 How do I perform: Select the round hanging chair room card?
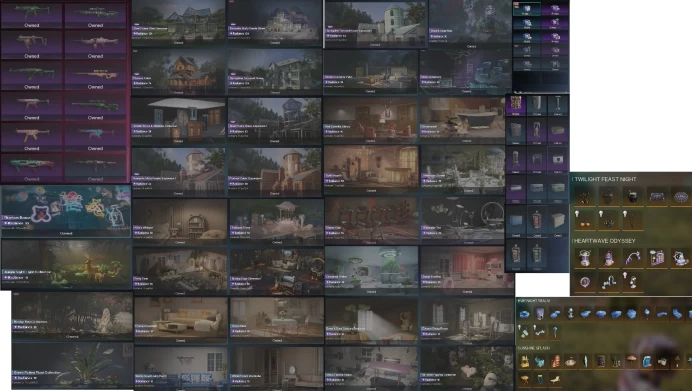[x=463, y=221]
